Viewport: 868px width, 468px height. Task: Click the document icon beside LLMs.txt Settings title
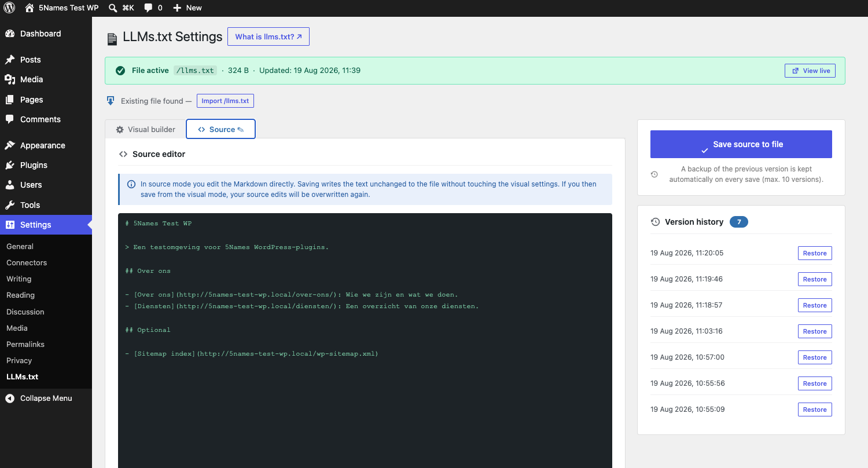coord(112,39)
